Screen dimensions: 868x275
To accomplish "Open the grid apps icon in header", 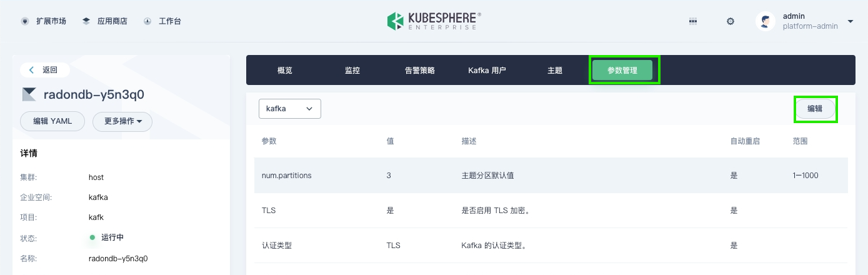I will coord(692,21).
